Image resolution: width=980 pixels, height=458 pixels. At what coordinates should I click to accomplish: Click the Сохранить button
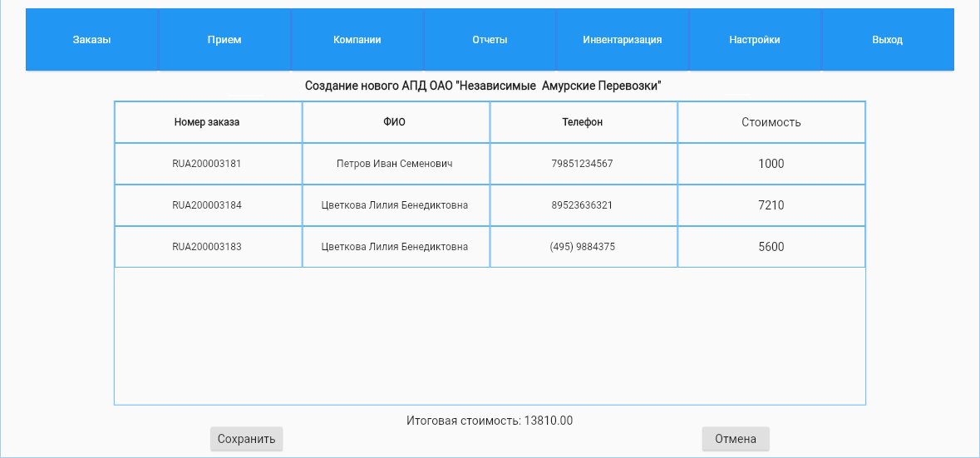[246, 439]
